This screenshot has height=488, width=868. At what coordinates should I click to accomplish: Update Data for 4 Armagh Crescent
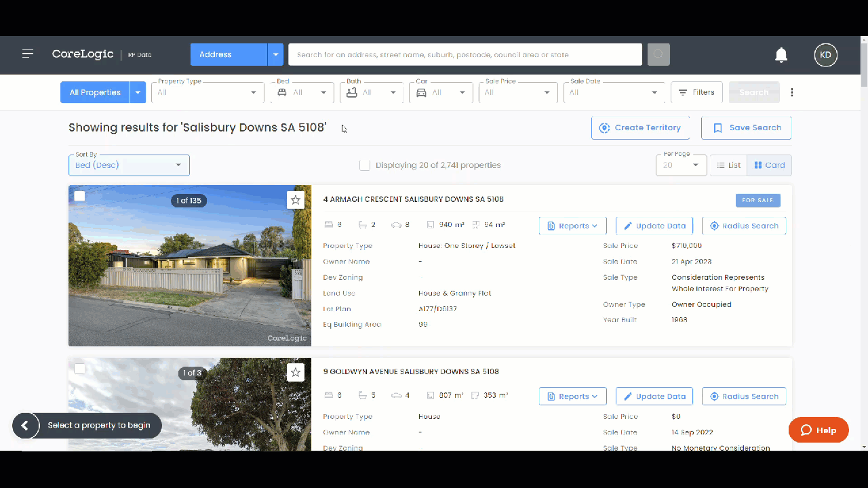coord(654,226)
